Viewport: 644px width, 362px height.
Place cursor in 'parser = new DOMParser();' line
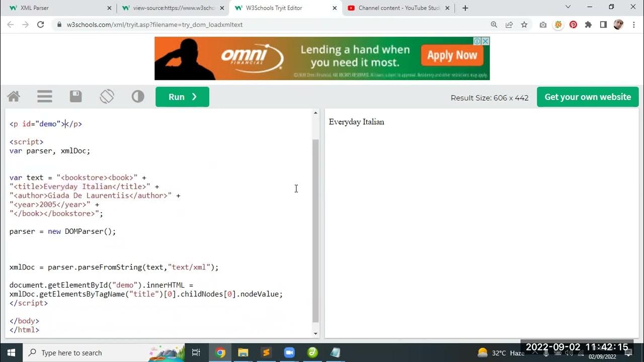click(x=62, y=232)
